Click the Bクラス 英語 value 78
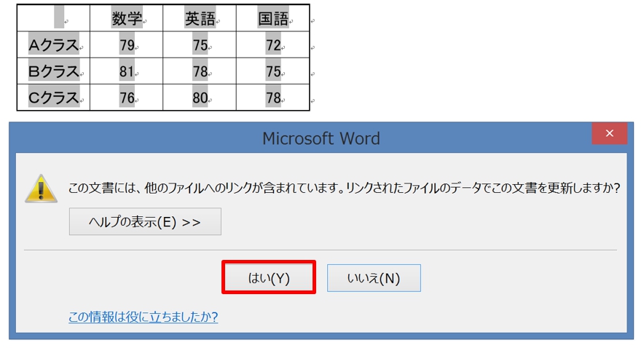 tap(200, 71)
